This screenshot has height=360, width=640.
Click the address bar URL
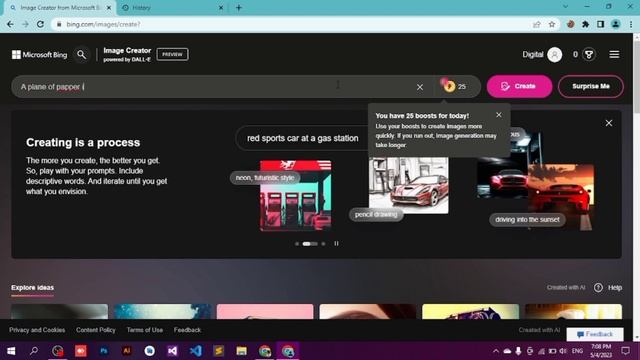click(103, 24)
